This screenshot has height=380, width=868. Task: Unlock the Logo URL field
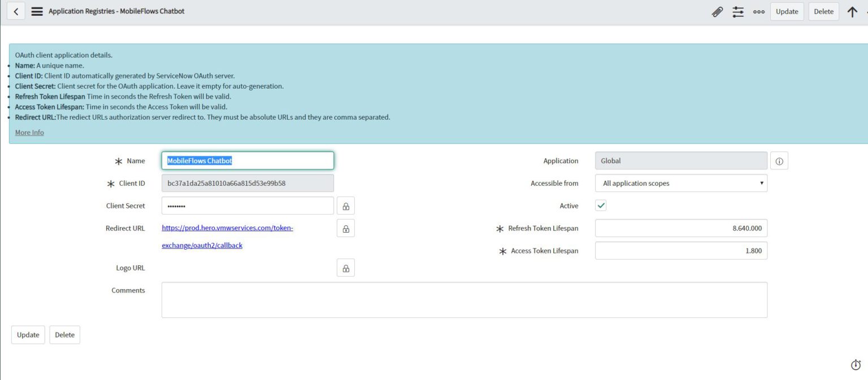pos(345,268)
